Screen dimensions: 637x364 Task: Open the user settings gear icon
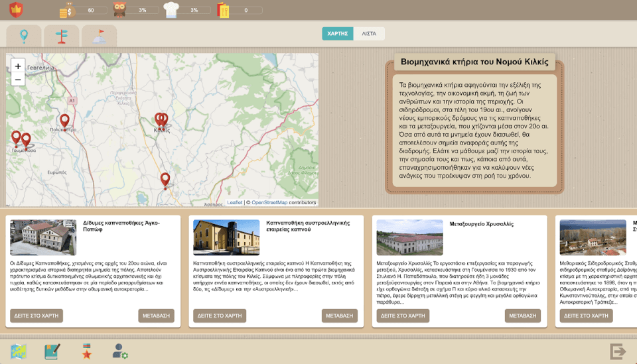(x=120, y=351)
